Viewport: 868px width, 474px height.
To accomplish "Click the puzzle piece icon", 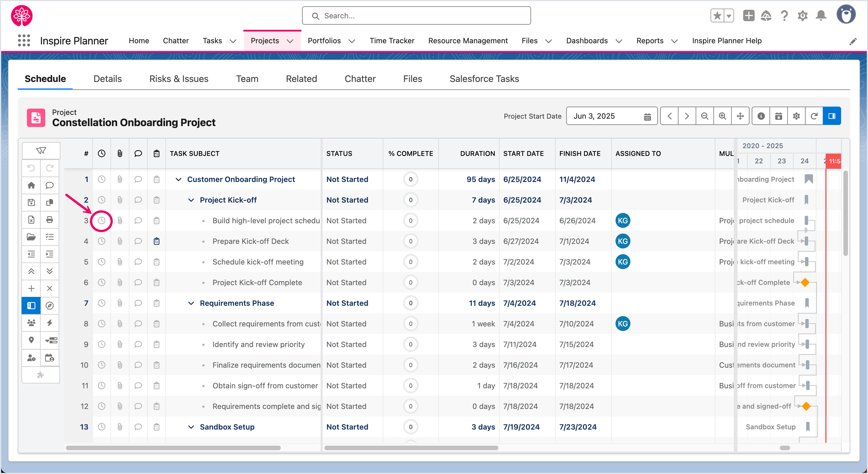I will pyautogui.click(x=40, y=375).
